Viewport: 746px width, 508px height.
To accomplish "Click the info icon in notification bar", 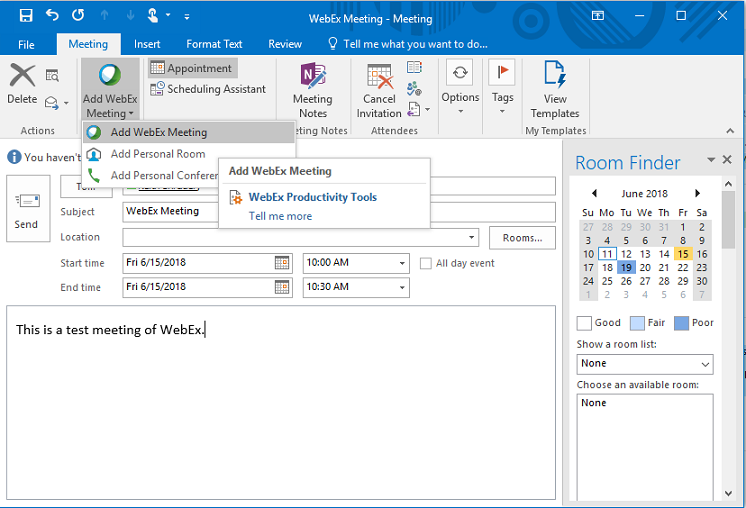I will (x=14, y=156).
